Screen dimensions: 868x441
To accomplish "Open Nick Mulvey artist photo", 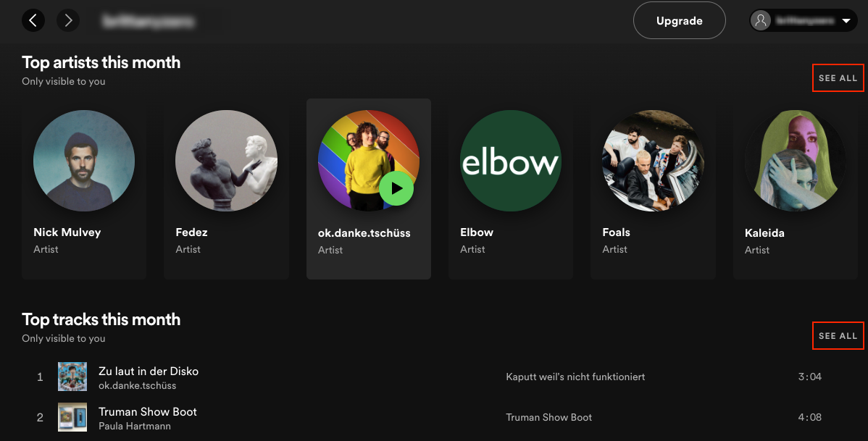I will 84,161.
